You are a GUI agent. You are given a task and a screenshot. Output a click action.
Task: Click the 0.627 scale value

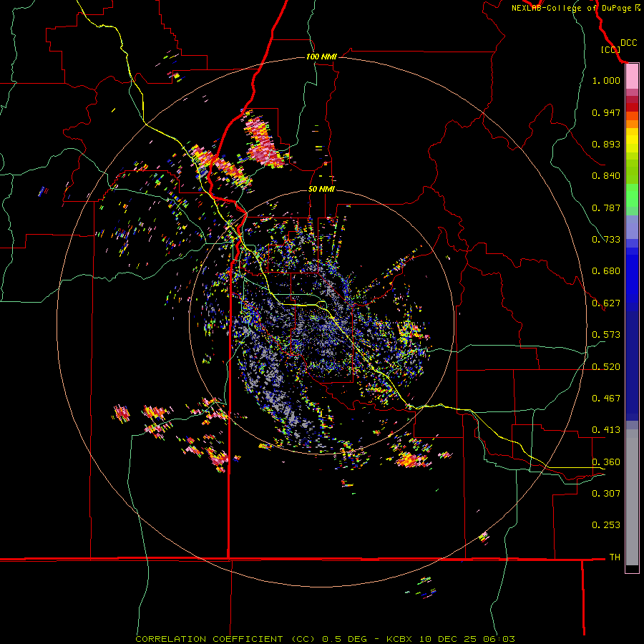tap(606, 303)
